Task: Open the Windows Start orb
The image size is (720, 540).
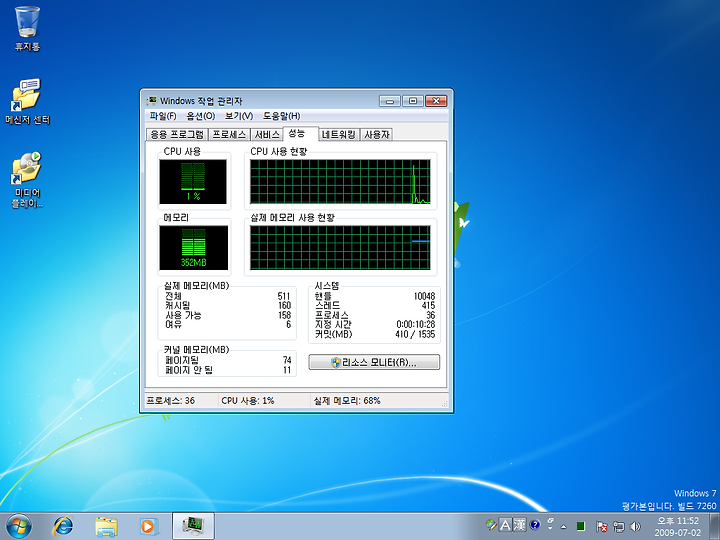Action: 19,526
